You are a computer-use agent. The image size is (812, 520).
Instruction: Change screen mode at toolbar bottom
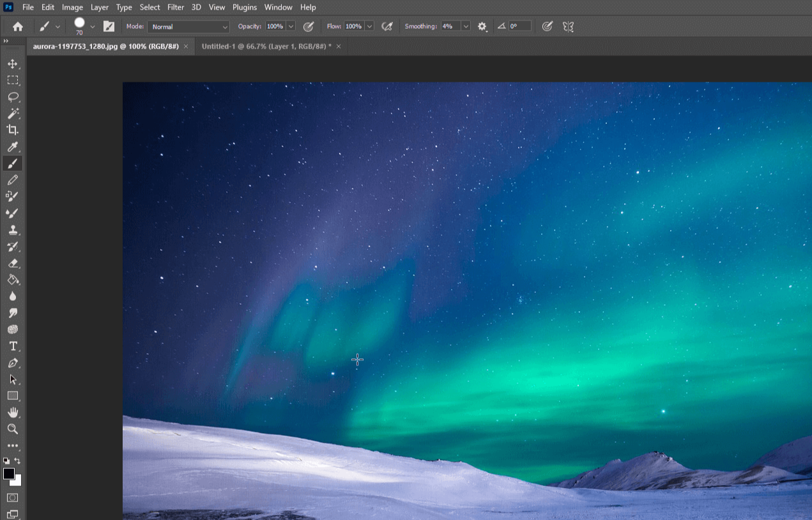click(13, 514)
